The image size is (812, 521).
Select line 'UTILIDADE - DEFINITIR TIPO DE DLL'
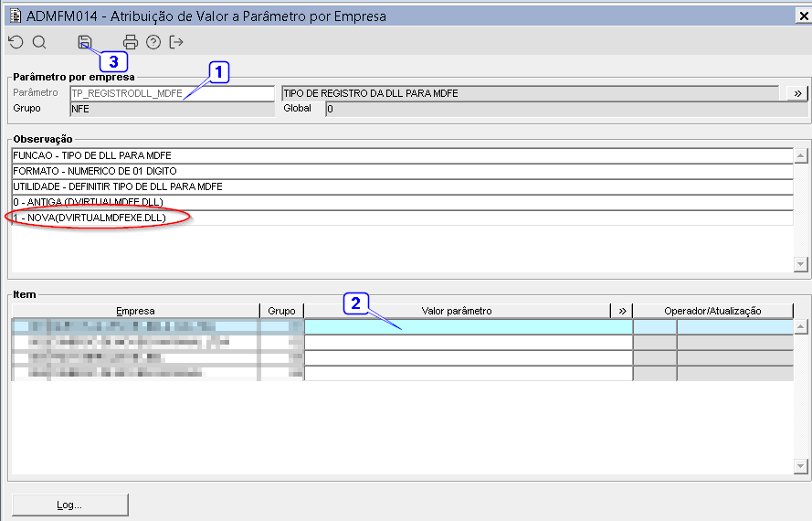point(403,186)
